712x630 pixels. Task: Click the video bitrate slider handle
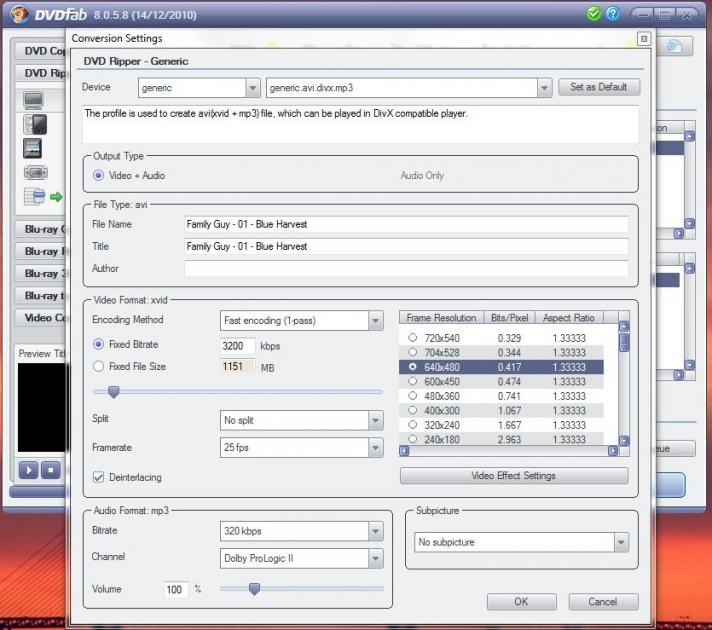click(114, 392)
